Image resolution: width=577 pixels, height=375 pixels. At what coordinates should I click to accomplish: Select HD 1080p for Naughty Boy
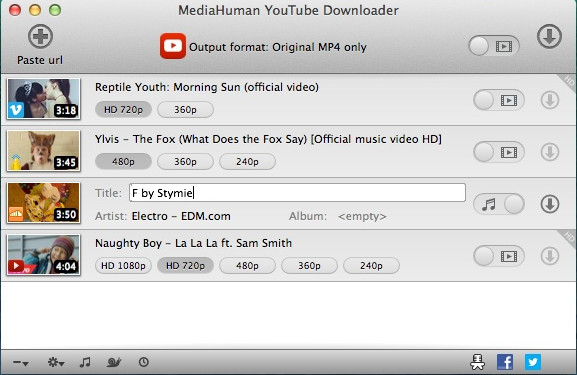tap(123, 266)
